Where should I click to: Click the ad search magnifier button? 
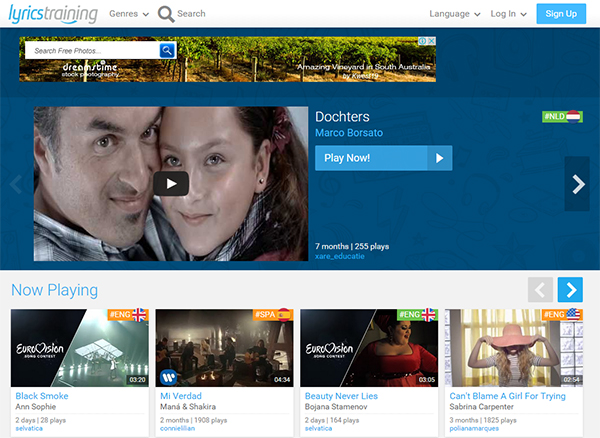[167, 50]
